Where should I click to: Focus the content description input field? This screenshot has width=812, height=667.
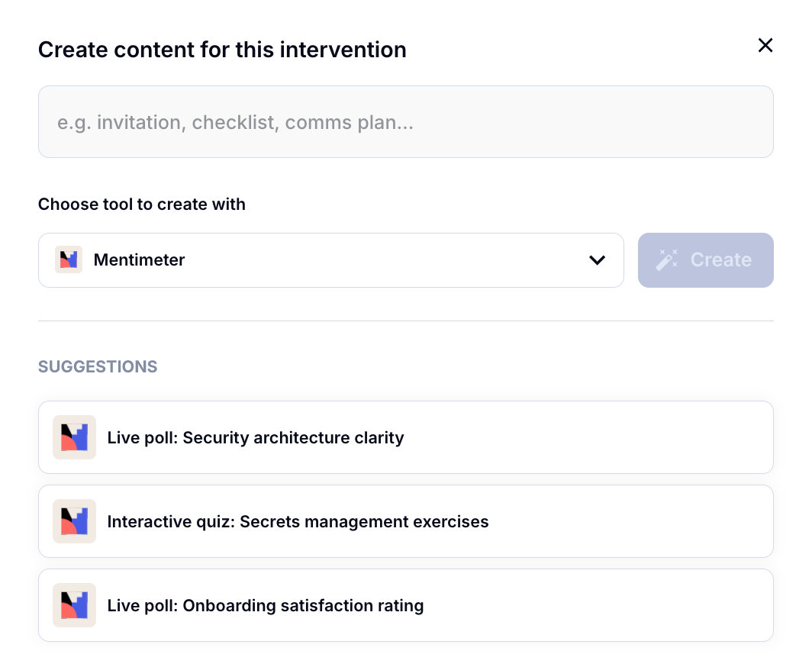pyautogui.click(x=405, y=122)
